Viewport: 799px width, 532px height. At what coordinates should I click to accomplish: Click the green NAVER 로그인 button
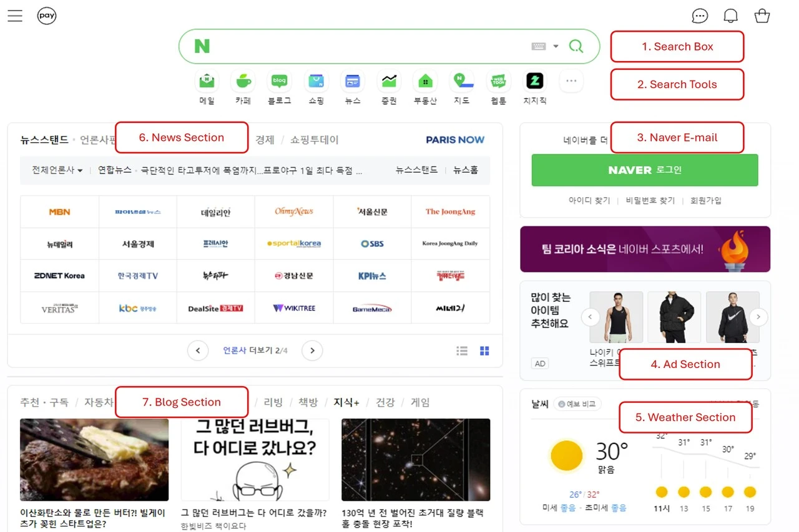tap(645, 170)
